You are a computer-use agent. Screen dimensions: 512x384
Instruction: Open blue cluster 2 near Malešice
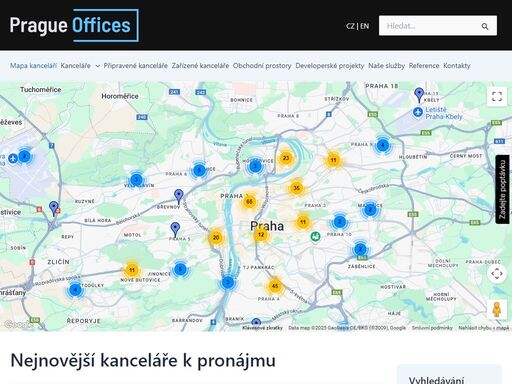click(370, 210)
